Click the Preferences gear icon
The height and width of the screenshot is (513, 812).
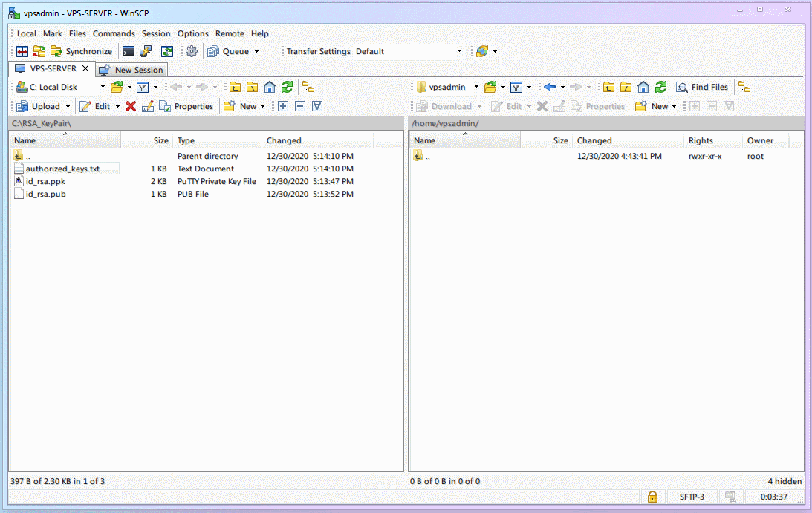(192, 51)
